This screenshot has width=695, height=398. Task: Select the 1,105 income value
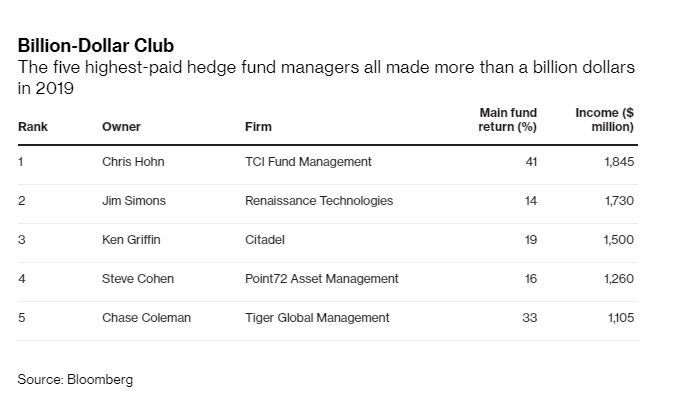click(621, 318)
